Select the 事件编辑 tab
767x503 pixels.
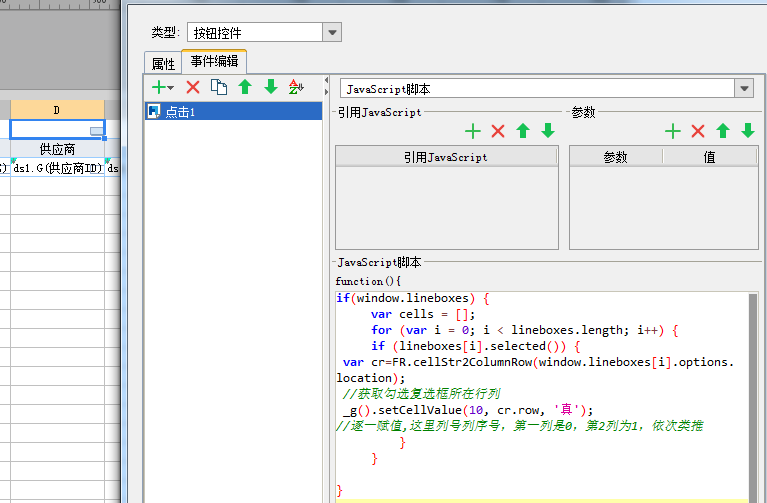pyautogui.click(x=213, y=62)
